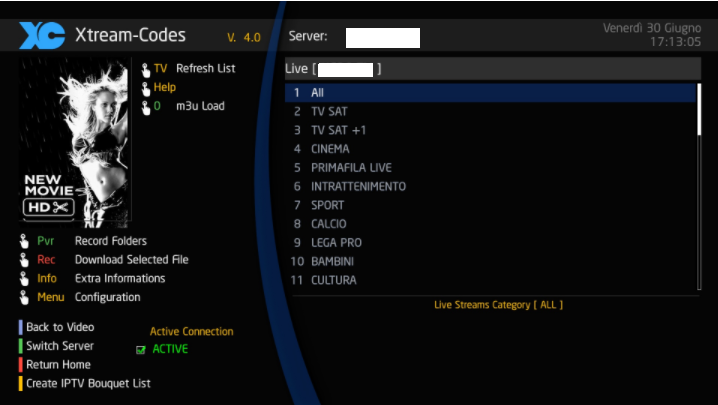Click the red color key for Return Home
This screenshot has width=718, height=405.
(21, 365)
